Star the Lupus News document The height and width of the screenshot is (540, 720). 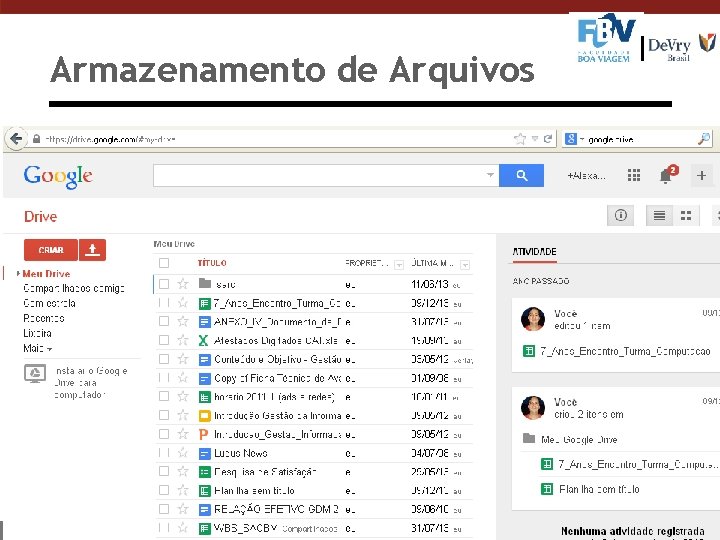tap(183, 453)
